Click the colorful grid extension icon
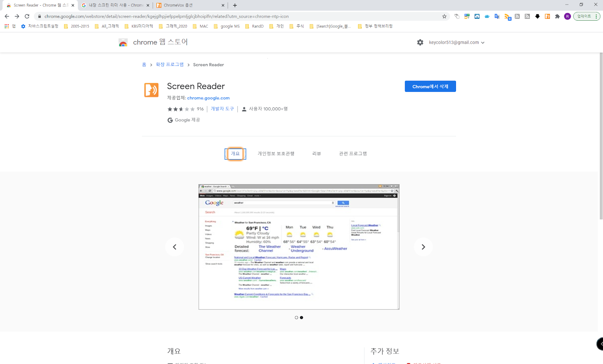603x364 pixels. coord(467,16)
